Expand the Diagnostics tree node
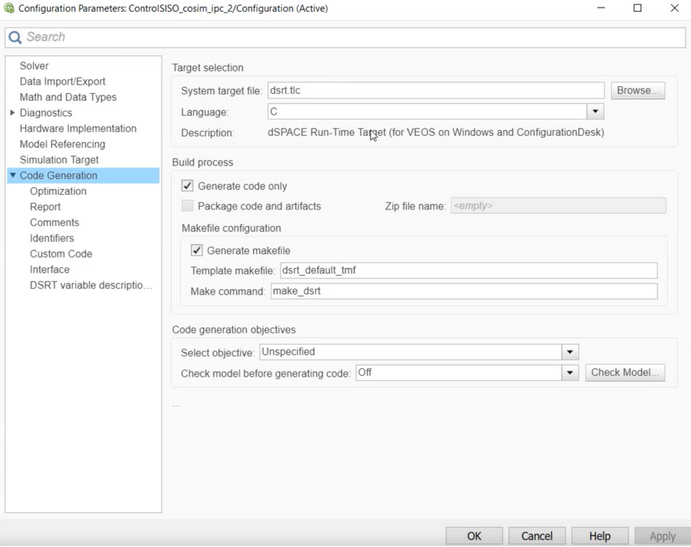The width and height of the screenshot is (691, 547). (x=12, y=113)
